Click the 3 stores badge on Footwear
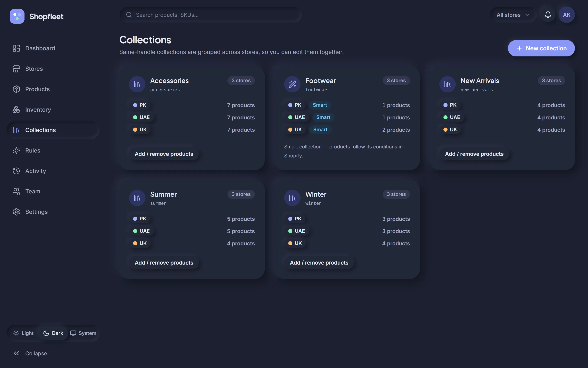The image size is (588, 368). tap(396, 81)
